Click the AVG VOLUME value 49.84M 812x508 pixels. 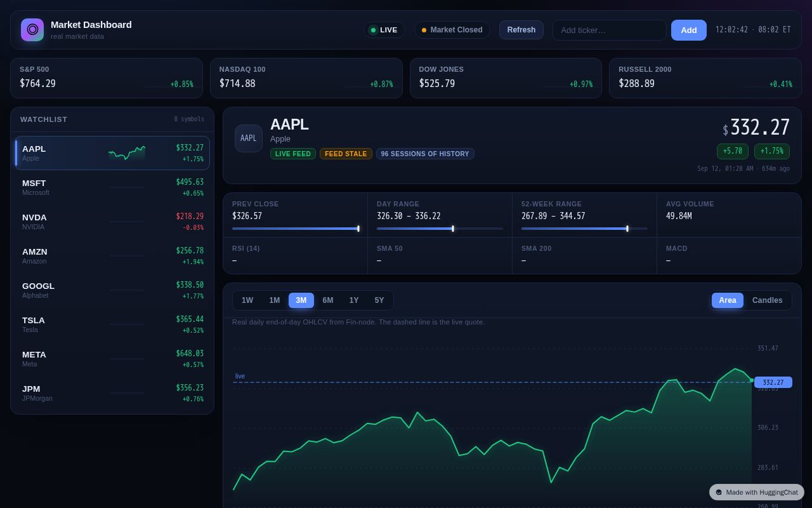[679, 216]
